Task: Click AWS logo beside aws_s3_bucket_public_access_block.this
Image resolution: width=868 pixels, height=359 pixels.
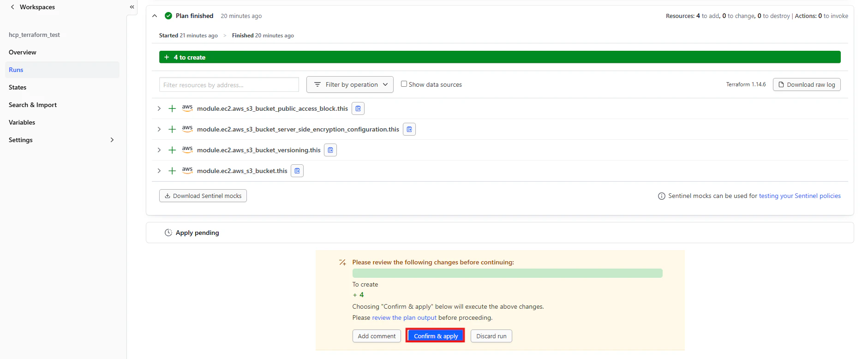Action: pyautogui.click(x=187, y=108)
